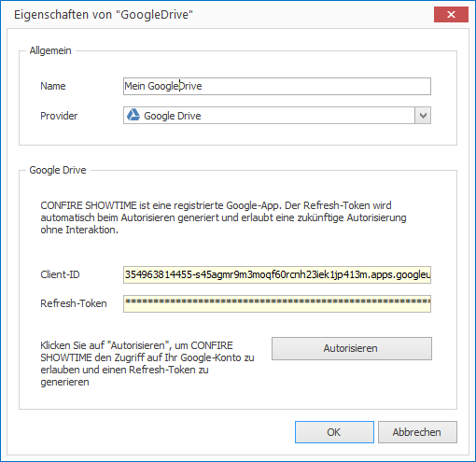
Task: Focus the masked Refresh-Token field
Action: (x=277, y=303)
